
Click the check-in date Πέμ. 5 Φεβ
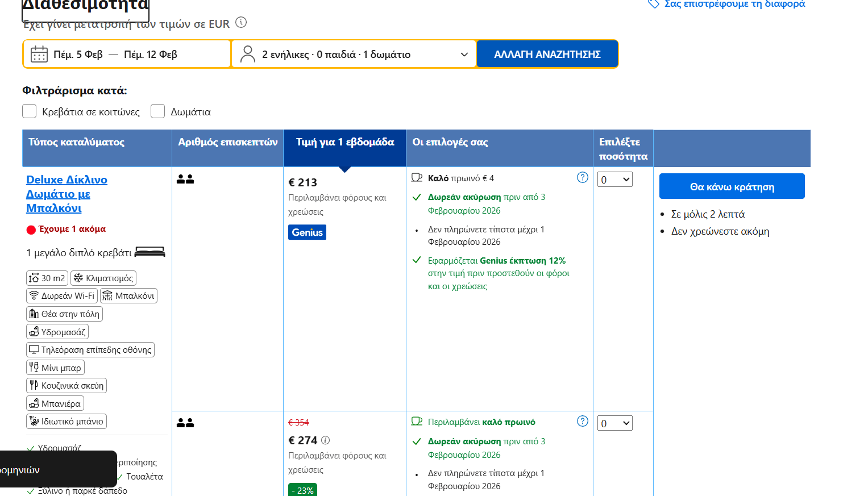[x=78, y=55]
